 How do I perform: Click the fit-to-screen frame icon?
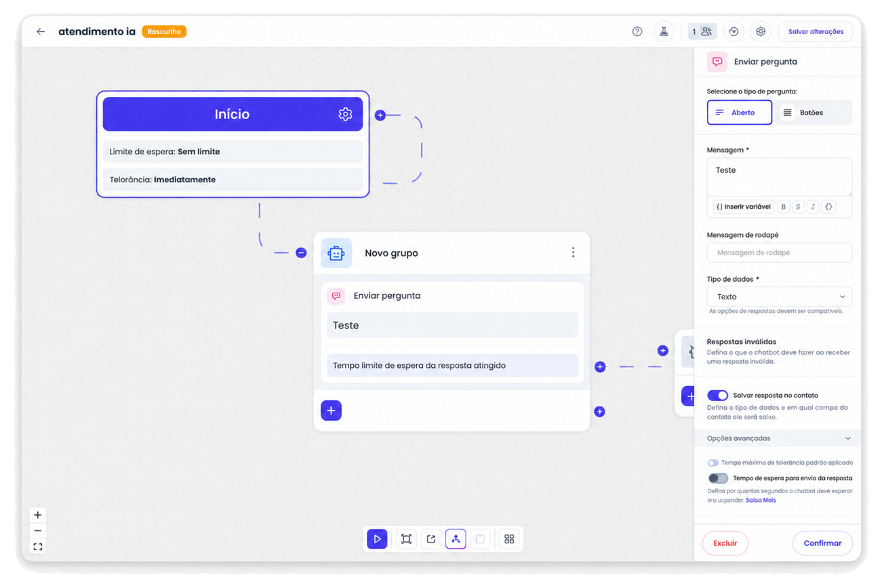[x=406, y=539]
